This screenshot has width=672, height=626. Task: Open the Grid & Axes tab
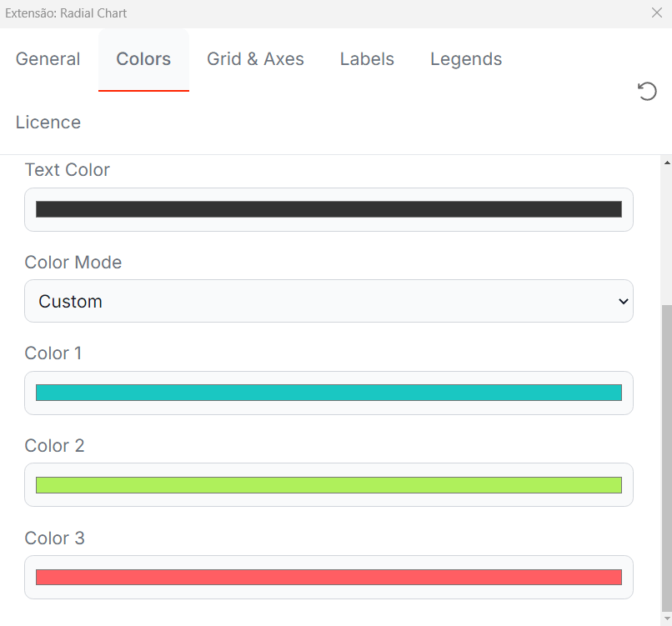pyautogui.click(x=255, y=59)
